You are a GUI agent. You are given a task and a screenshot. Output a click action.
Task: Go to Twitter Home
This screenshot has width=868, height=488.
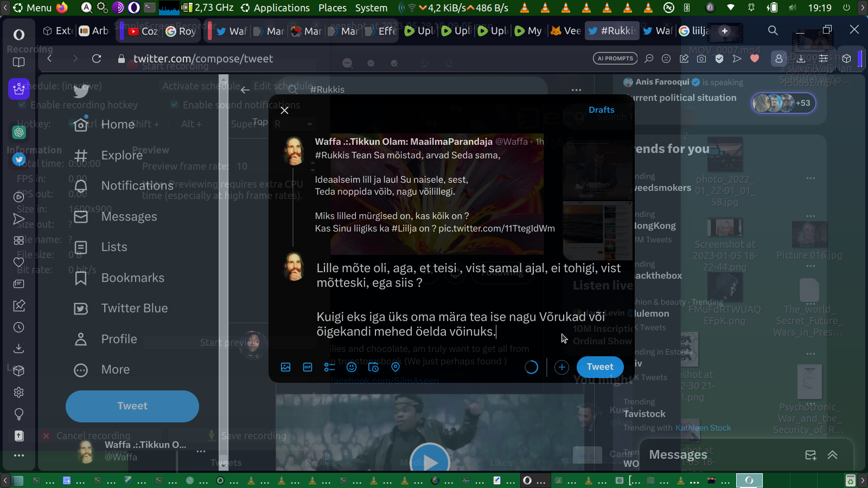[x=104, y=125]
